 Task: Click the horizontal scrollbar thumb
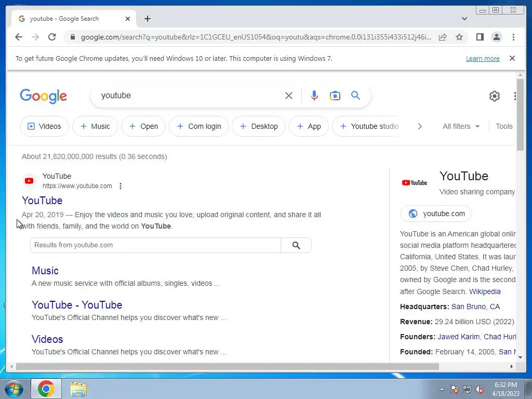228,366
